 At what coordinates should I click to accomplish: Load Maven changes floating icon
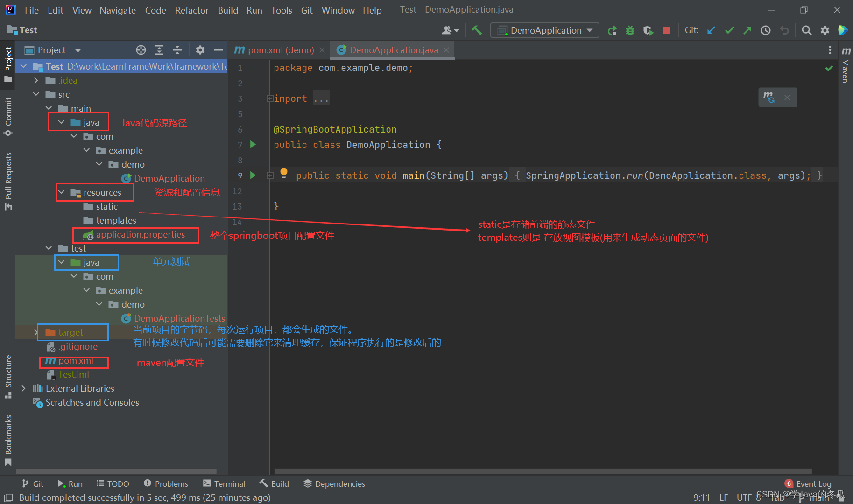point(768,98)
